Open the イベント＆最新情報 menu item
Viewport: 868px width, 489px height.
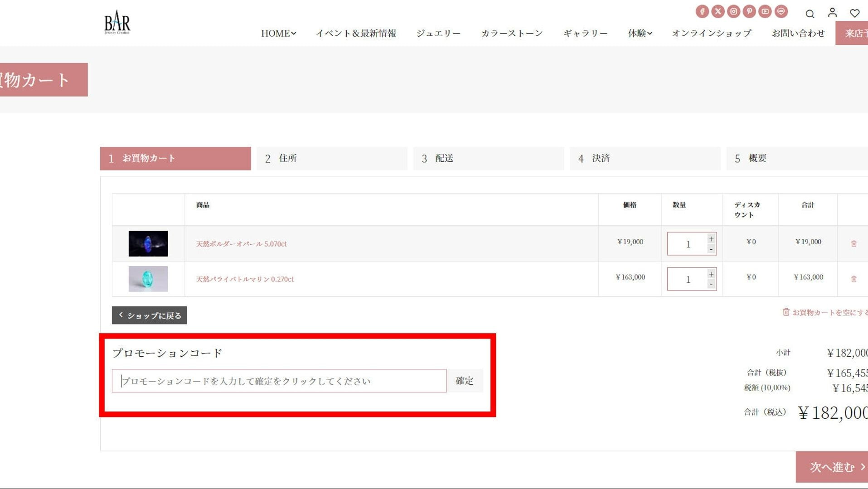coord(356,33)
